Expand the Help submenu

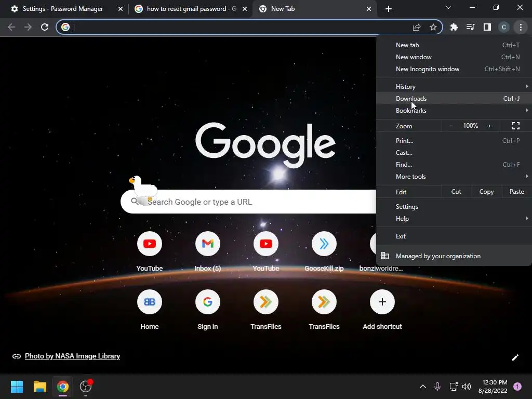454,219
